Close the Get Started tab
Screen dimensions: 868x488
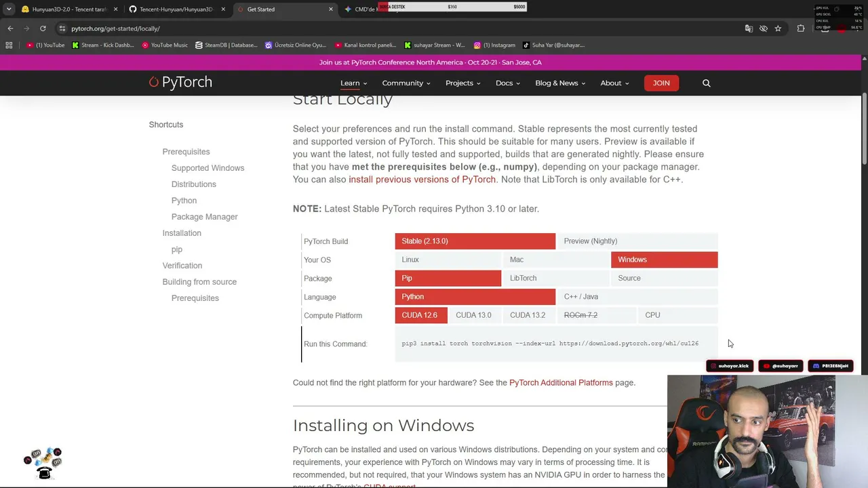point(331,9)
